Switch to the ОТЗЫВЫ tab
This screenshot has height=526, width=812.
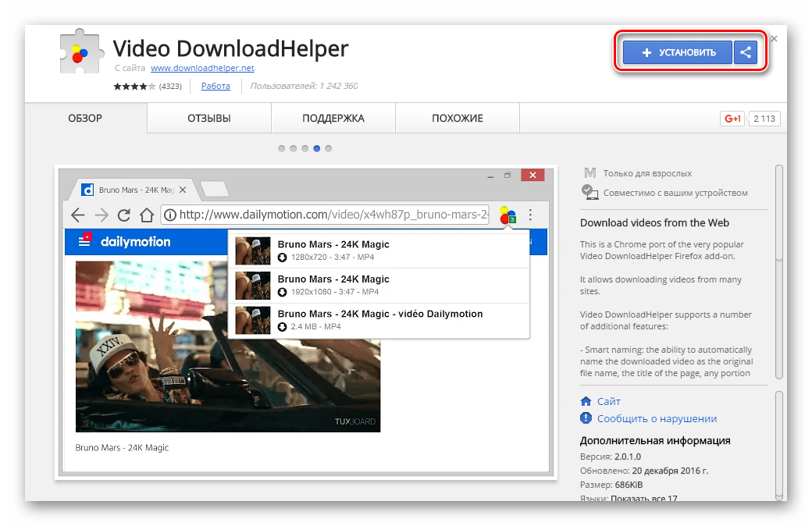(208, 118)
